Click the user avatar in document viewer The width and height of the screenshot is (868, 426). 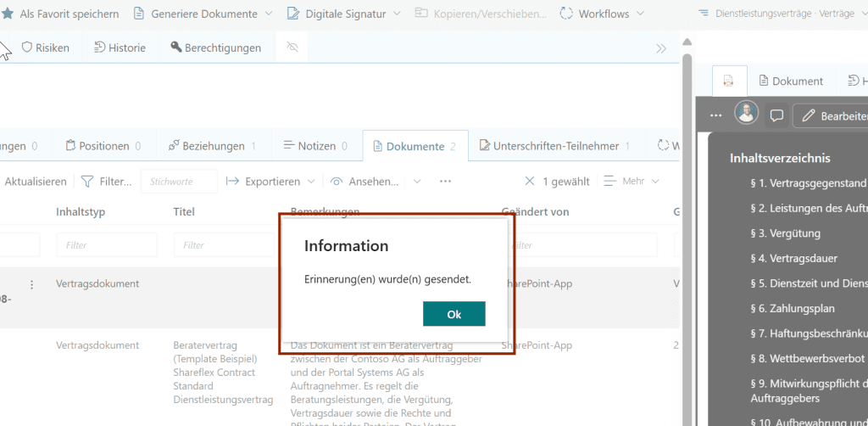(747, 114)
